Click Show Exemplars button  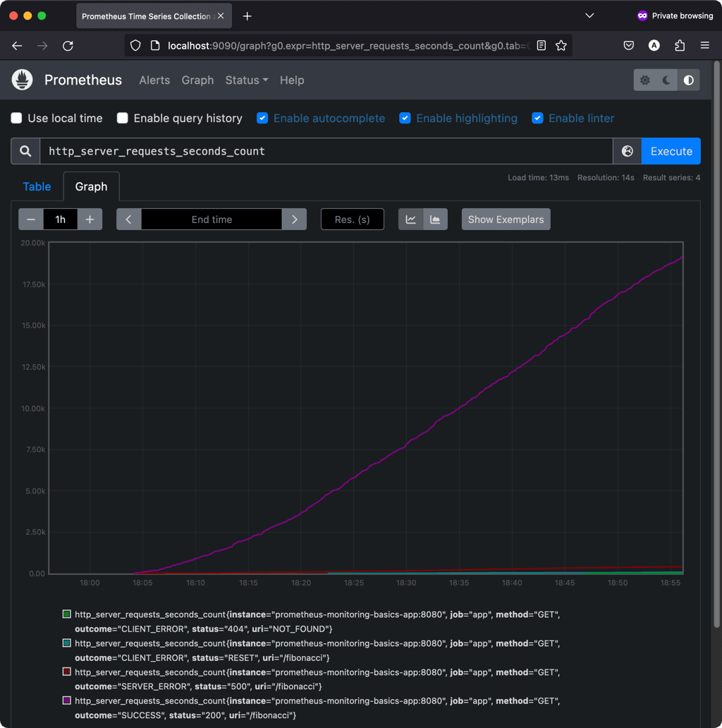[506, 219]
